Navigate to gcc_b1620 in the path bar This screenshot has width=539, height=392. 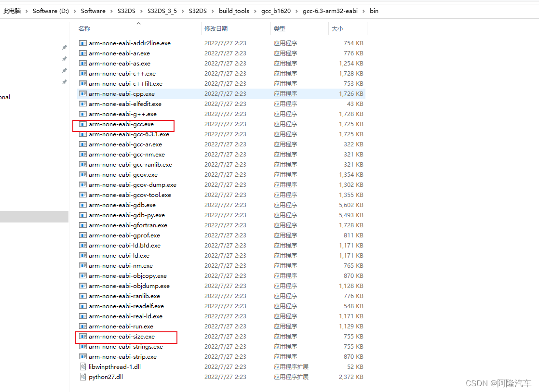[x=276, y=11]
